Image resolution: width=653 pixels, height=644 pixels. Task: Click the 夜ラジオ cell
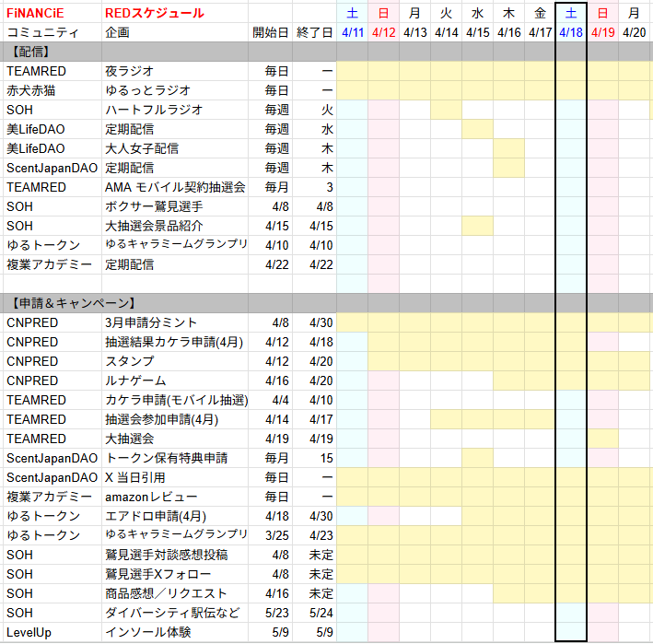point(175,71)
